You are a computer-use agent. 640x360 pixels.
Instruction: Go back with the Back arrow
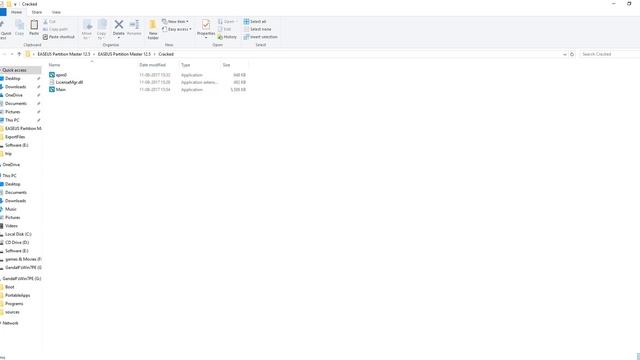pos(4,54)
